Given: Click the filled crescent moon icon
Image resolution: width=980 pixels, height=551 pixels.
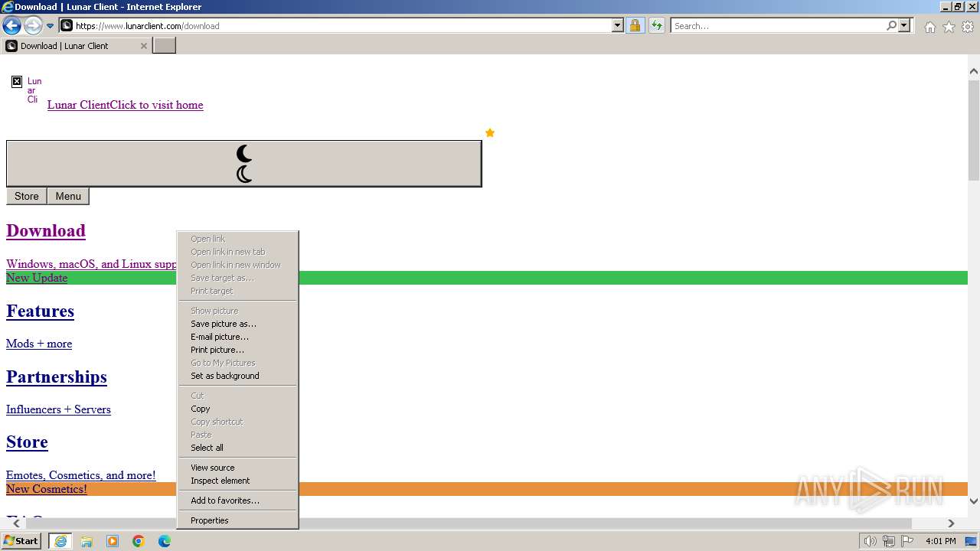Looking at the screenshot, I should point(244,154).
